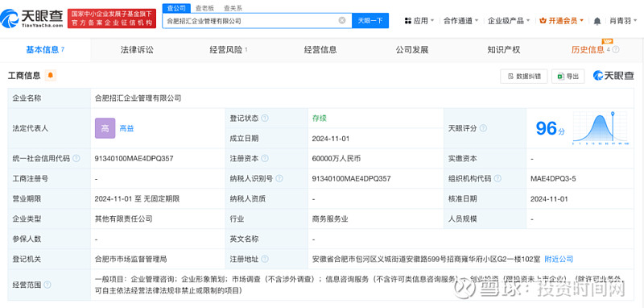Click help icon next to 注册资本

tap(265, 158)
